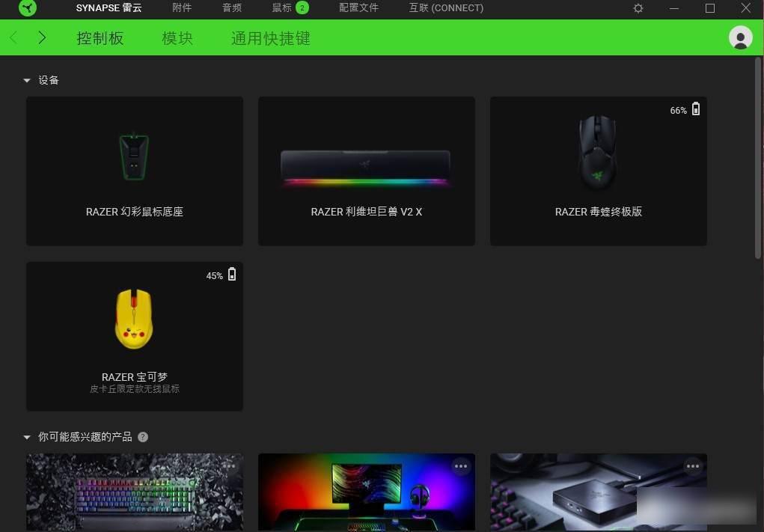Open the settings gear icon
The image size is (764, 532).
(x=638, y=8)
